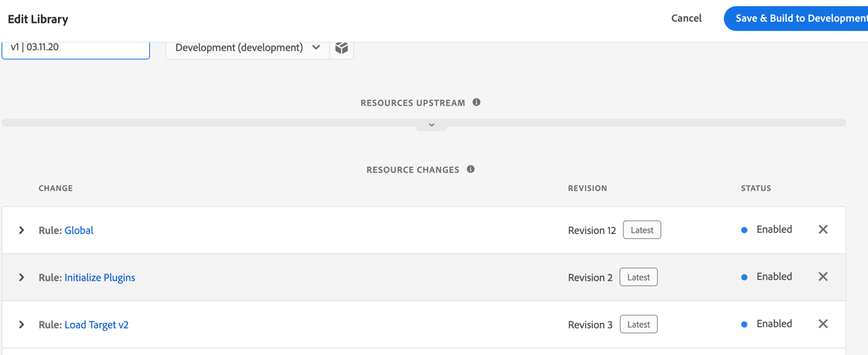Click Latest badge for Load Target v2
The image size is (868, 355).
tap(639, 324)
